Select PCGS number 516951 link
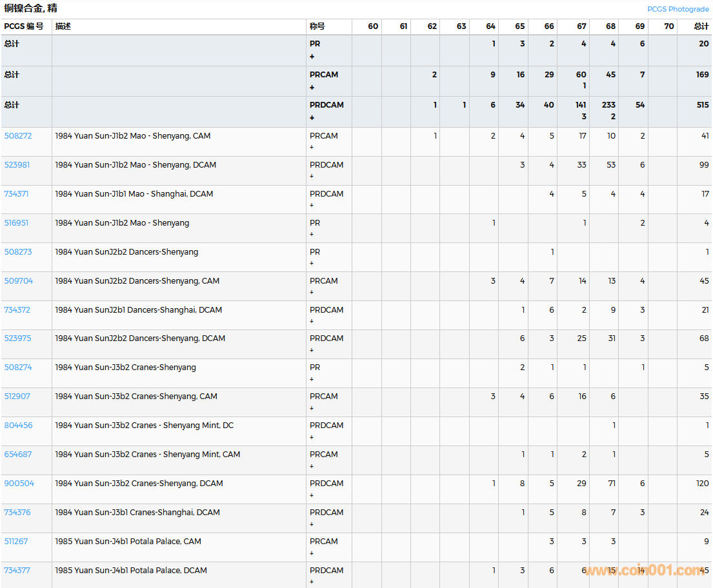 tap(17, 223)
